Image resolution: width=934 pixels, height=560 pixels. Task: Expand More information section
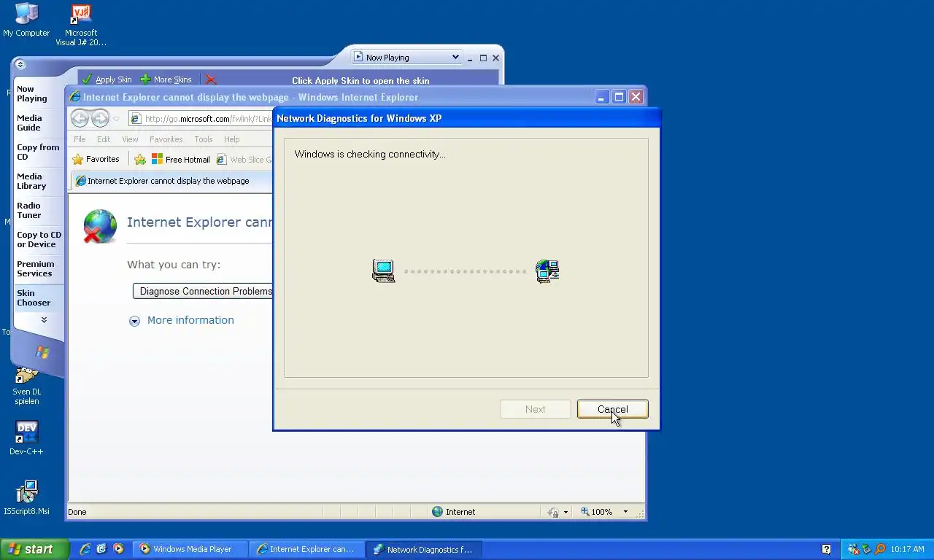[182, 320]
